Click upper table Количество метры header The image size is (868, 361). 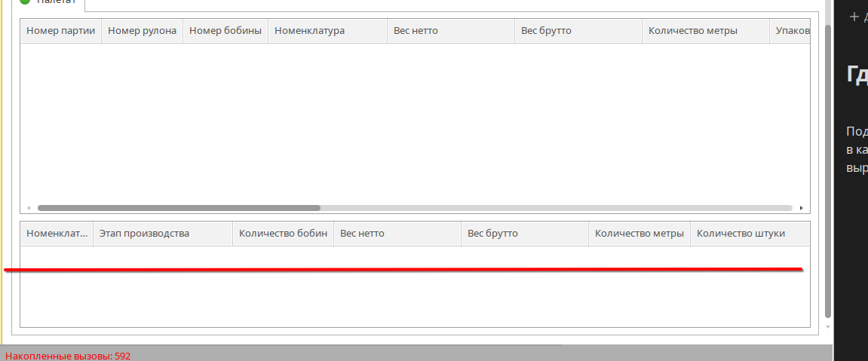pos(705,31)
